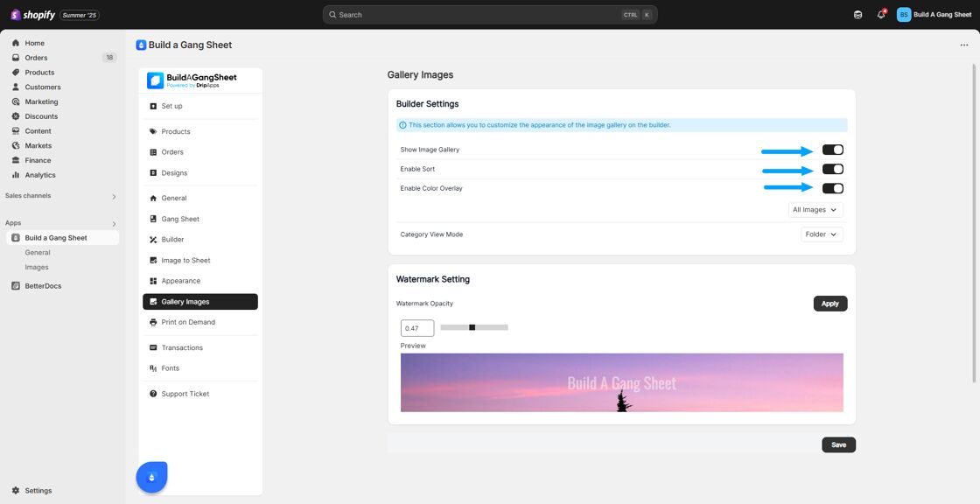
Task: Click the Set up icon in app menu
Action: click(x=153, y=106)
